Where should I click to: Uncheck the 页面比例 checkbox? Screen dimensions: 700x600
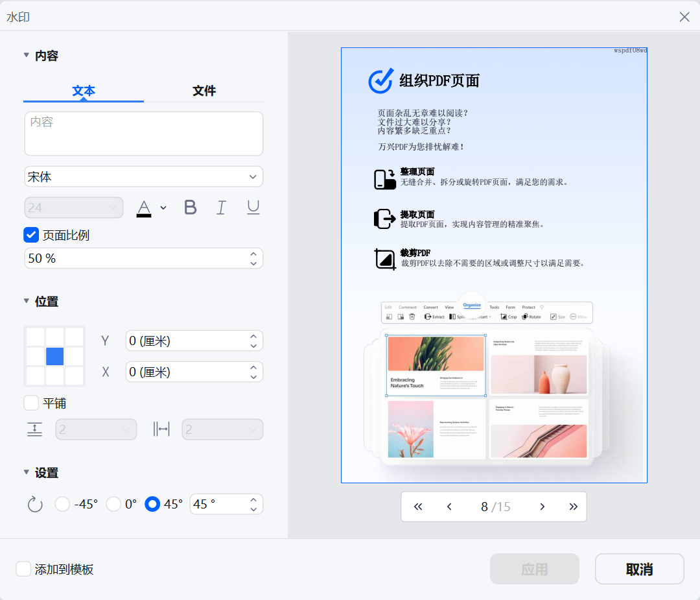[30, 234]
